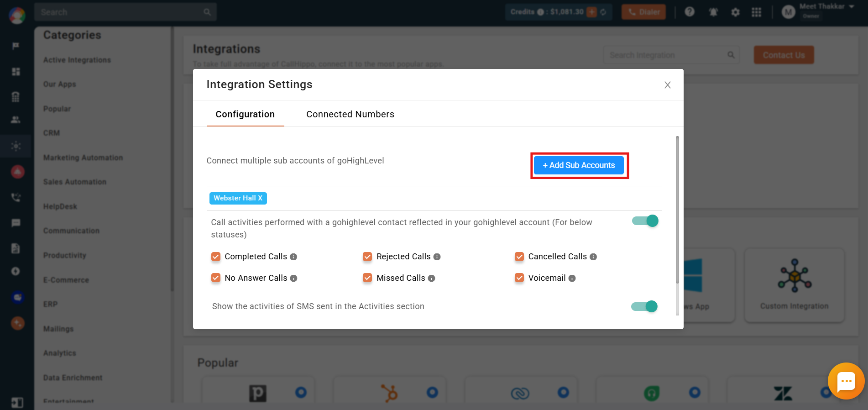The width and height of the screenshot is (868, 410).
Task: Click the Missed Calls info icon
Action: [x=431, y=279]
